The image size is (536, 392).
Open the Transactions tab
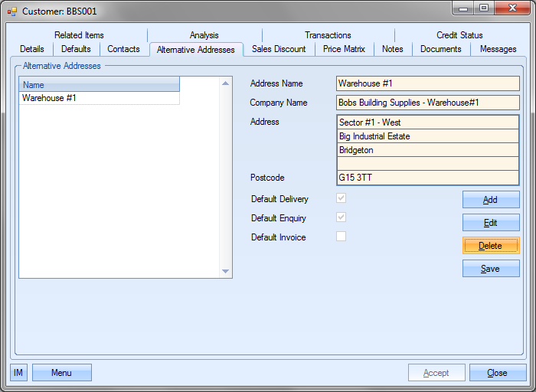point(328,35)
